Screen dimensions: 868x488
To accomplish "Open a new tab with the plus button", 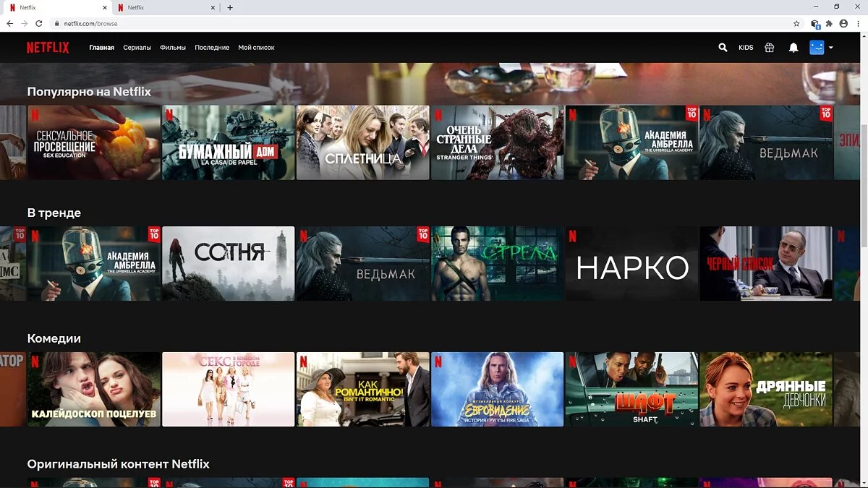I will (230, 7).
